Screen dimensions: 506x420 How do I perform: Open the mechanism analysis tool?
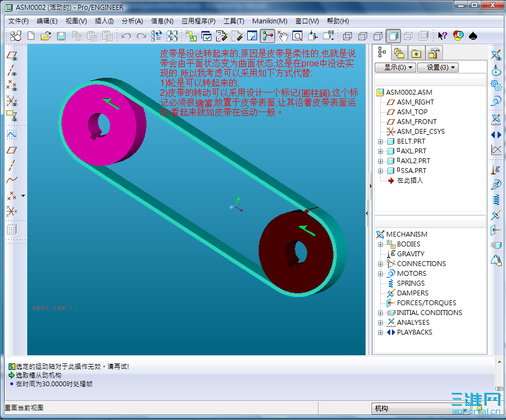coord(496,119)
